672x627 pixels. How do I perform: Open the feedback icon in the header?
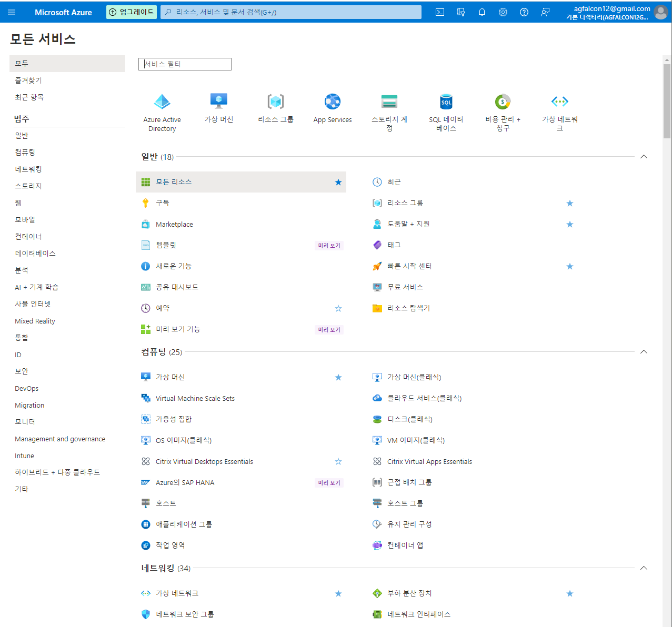click(545, 12)
